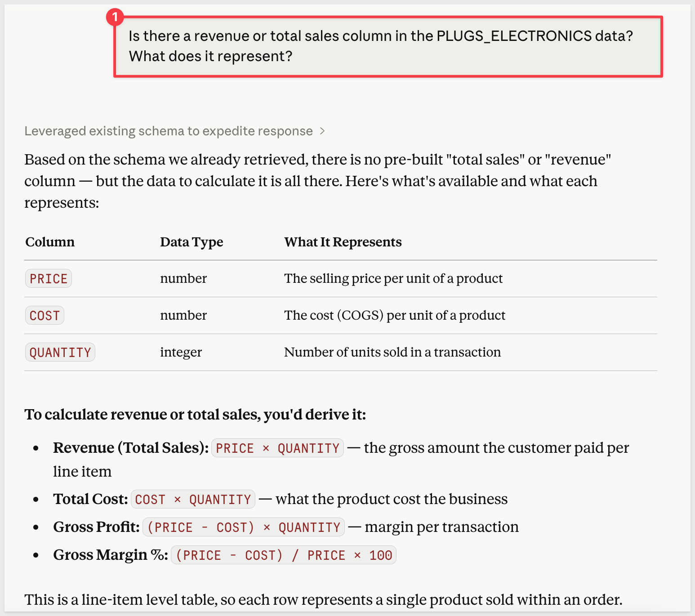Click the "Column" table header
695x616 pixels.
point(50,242)
